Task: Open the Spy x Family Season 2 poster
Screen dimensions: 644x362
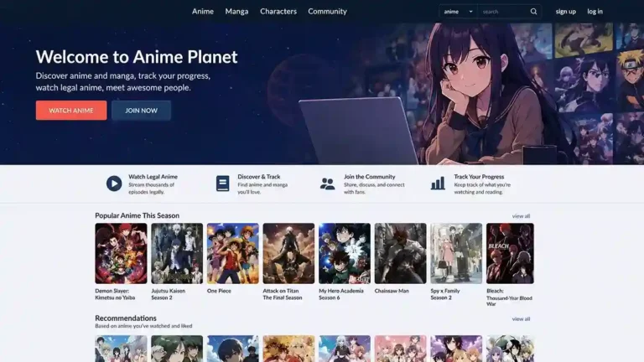Action: [456, 253]
